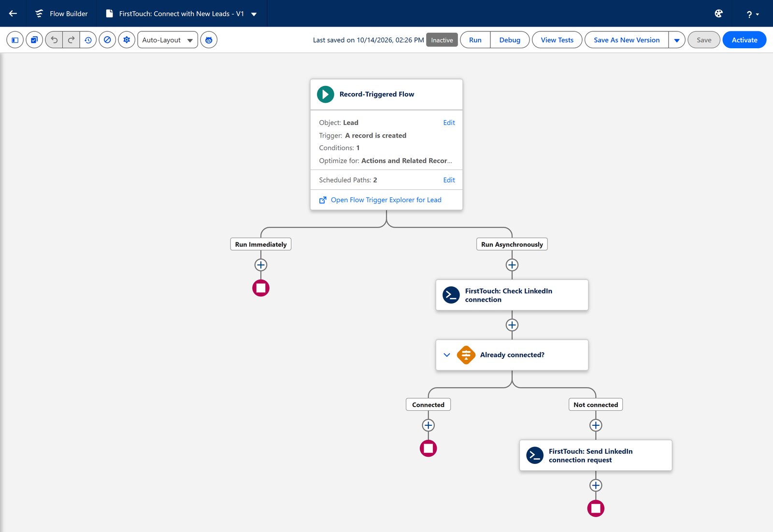Add element below Send LinkedIn connection request

point(596,485)
